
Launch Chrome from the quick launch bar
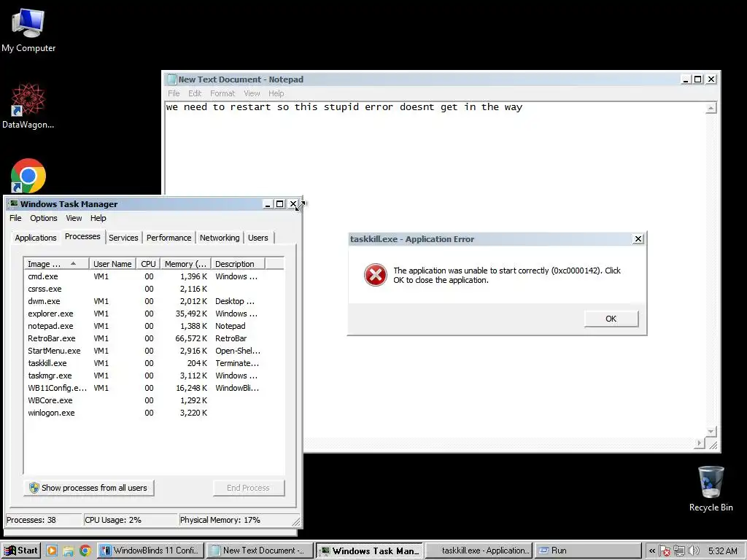(85, 551)
